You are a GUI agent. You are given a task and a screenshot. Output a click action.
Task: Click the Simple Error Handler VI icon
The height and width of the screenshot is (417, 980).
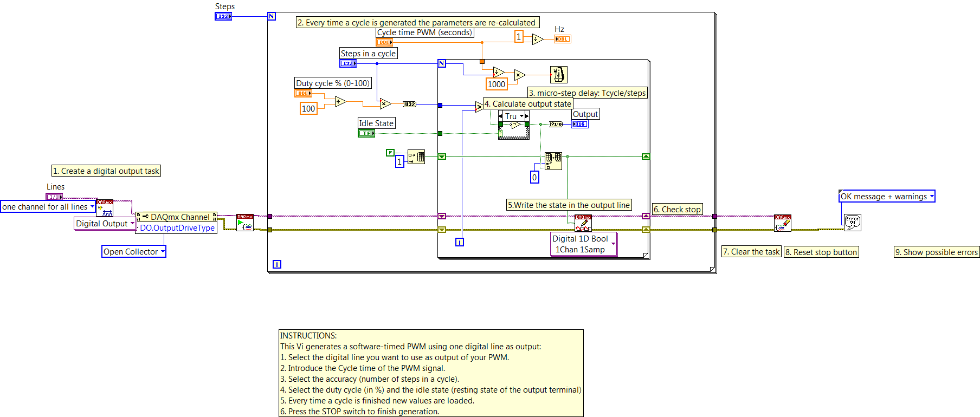tap(853, 223)
